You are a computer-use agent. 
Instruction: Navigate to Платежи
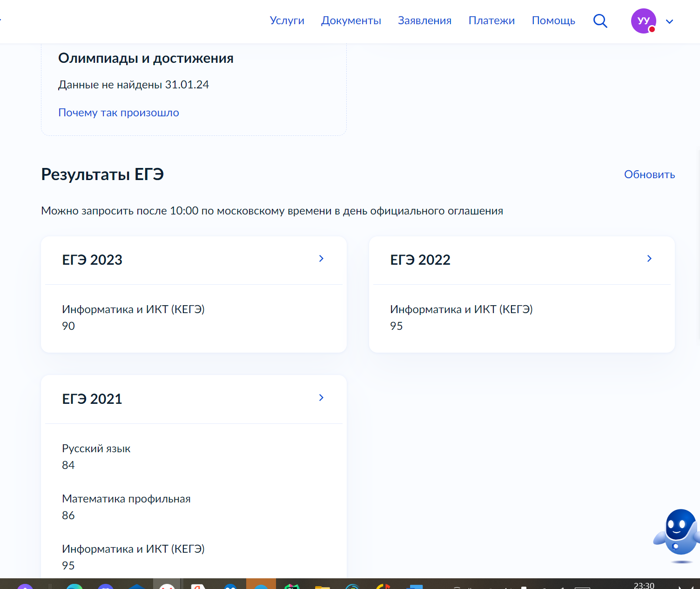pos(491,21)
